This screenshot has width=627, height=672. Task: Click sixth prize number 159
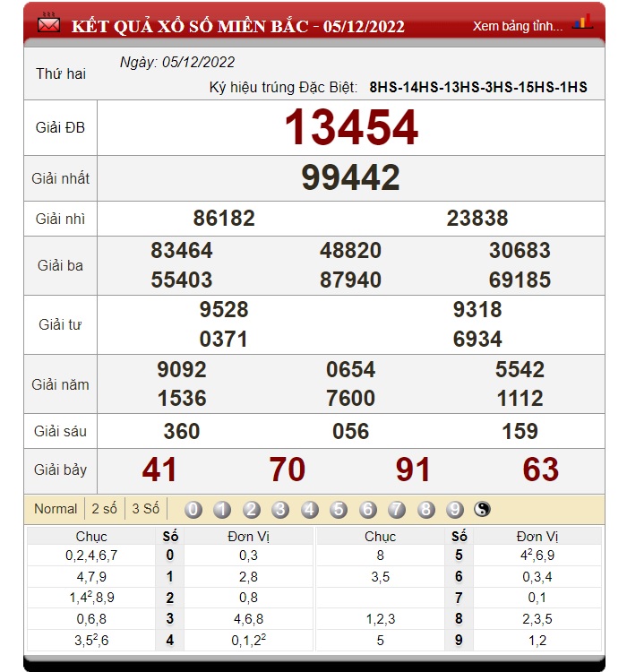point(520,431)
